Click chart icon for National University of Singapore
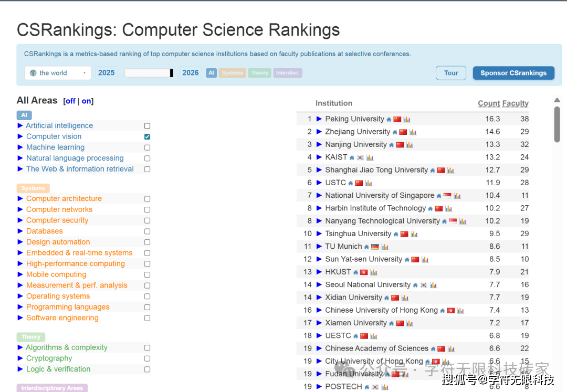Viewport: 567px width, 392px height. tap(457, 196)
